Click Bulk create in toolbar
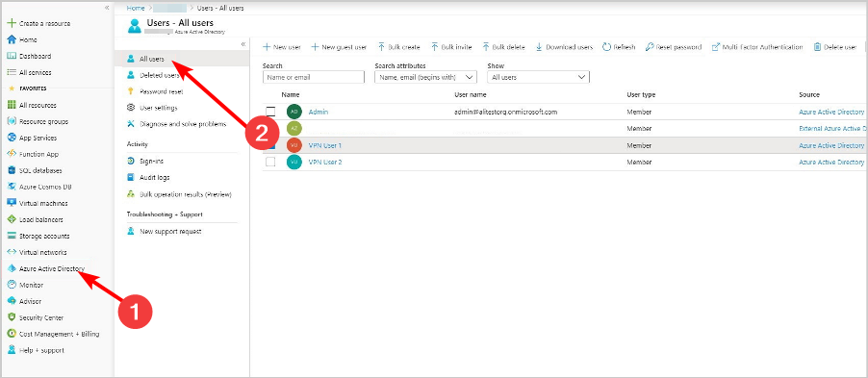This screenshot has height=378, width=868. [398, 47]
